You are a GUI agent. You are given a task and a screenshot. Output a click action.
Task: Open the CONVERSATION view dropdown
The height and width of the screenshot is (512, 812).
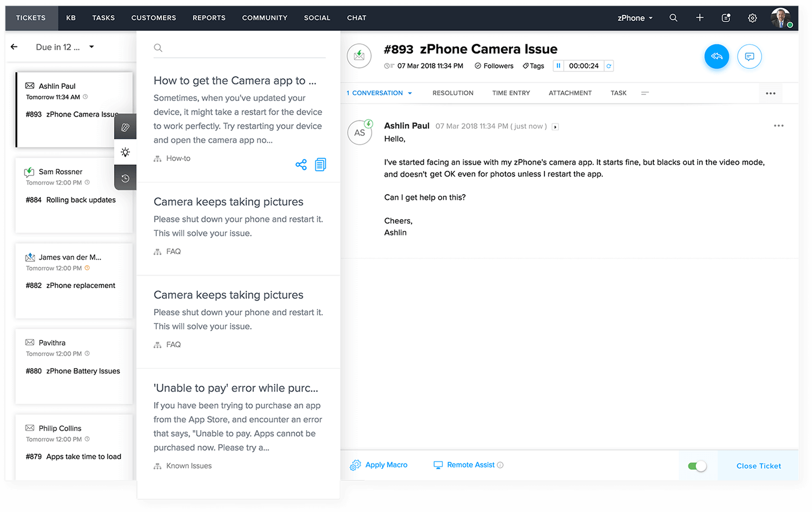pyautogui.click(x=411, y=93)
